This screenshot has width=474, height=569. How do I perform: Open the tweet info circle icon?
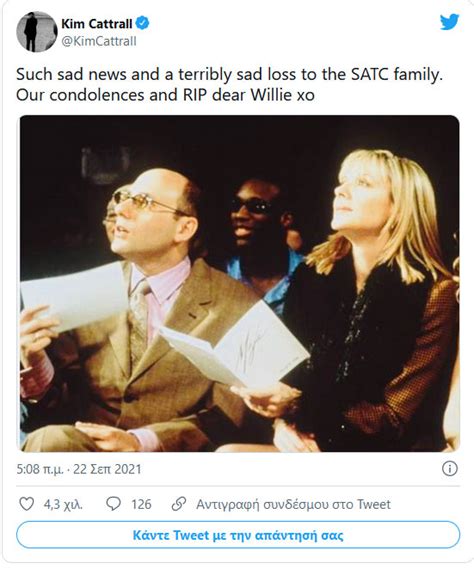[450, 468]
